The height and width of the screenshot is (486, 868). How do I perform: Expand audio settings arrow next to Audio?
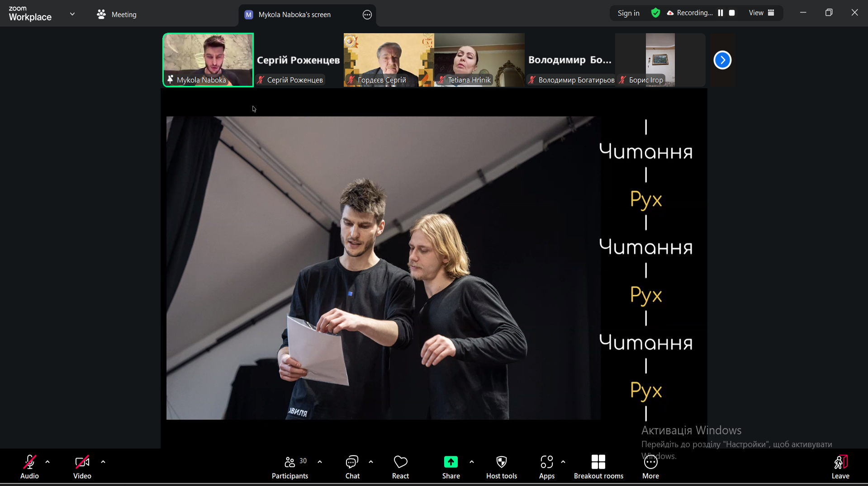click(47, 462)
